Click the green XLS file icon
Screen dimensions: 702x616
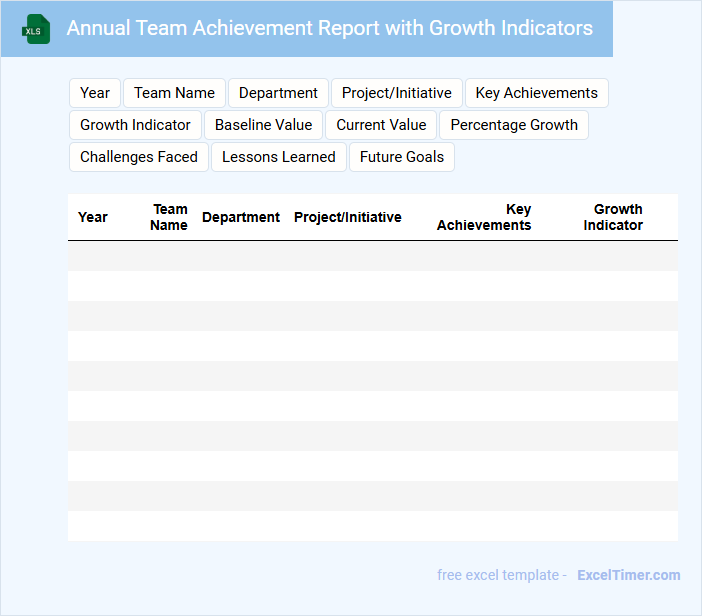pyautogui.click(x=36, y=29)
